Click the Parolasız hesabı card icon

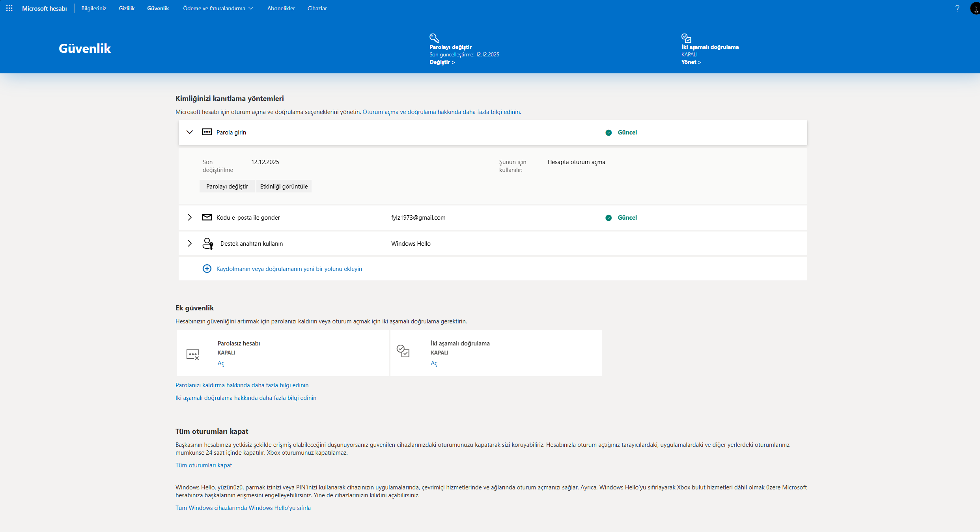[x=193, y=355]
